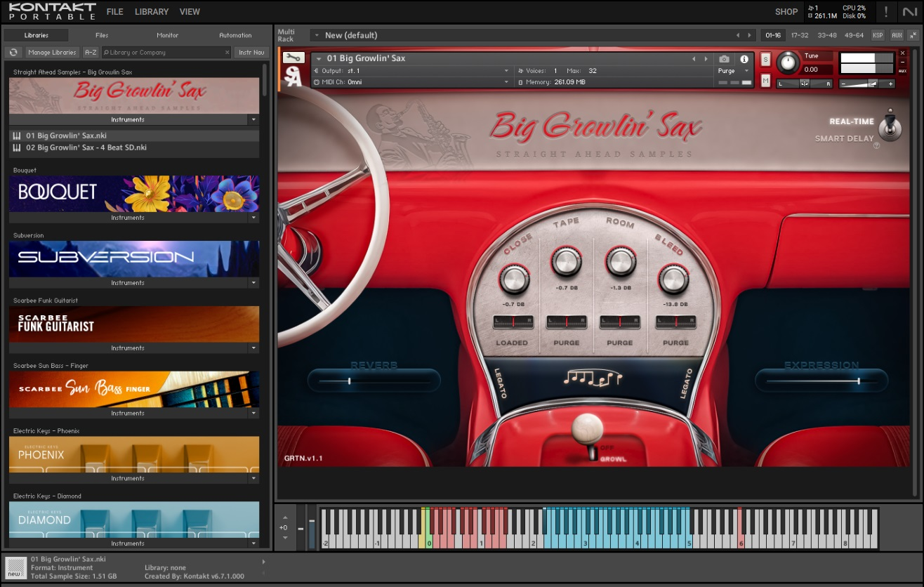The width and height of the screenshot is (924, 587).
Task: Solo the Big Growlin' Sax instrument
Action: point(765,59)
